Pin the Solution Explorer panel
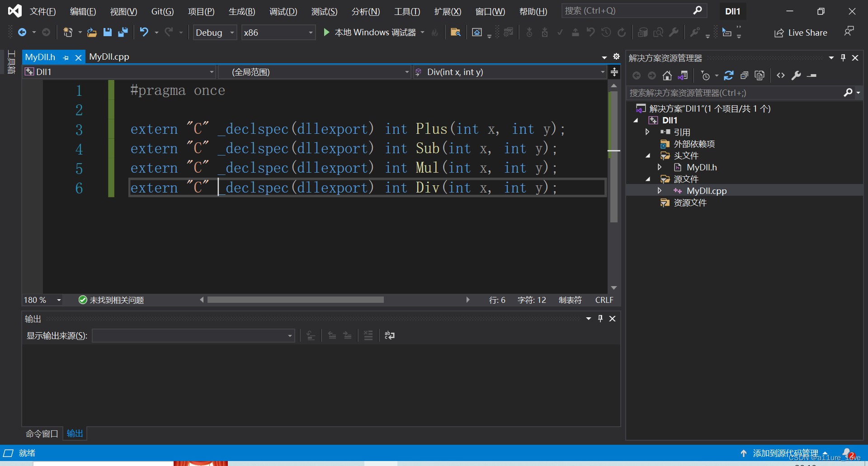The height and width of the screenshot is (466, 868). (x=843, y=58)
